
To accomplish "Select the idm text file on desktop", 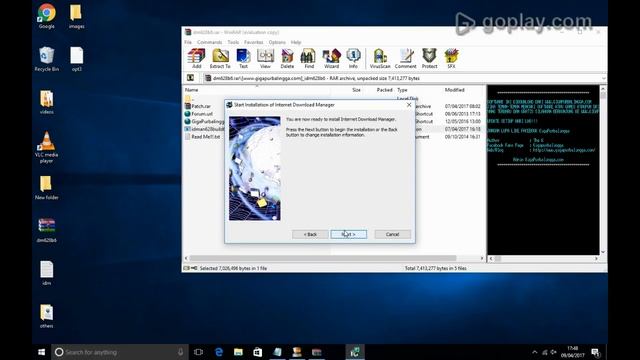I will click(47, 273).
